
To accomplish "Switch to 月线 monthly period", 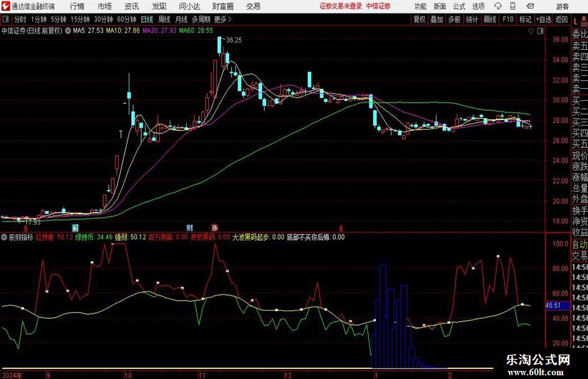I will (182, 19).
